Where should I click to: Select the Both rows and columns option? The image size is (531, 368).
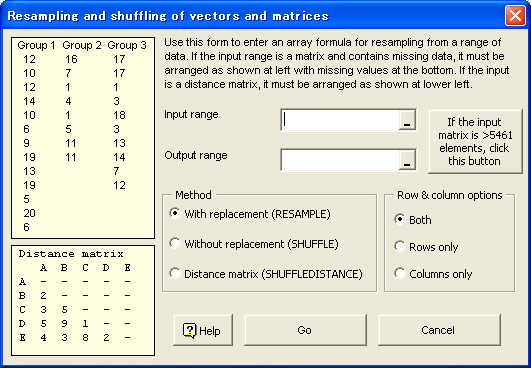click(x=413, y=220)
